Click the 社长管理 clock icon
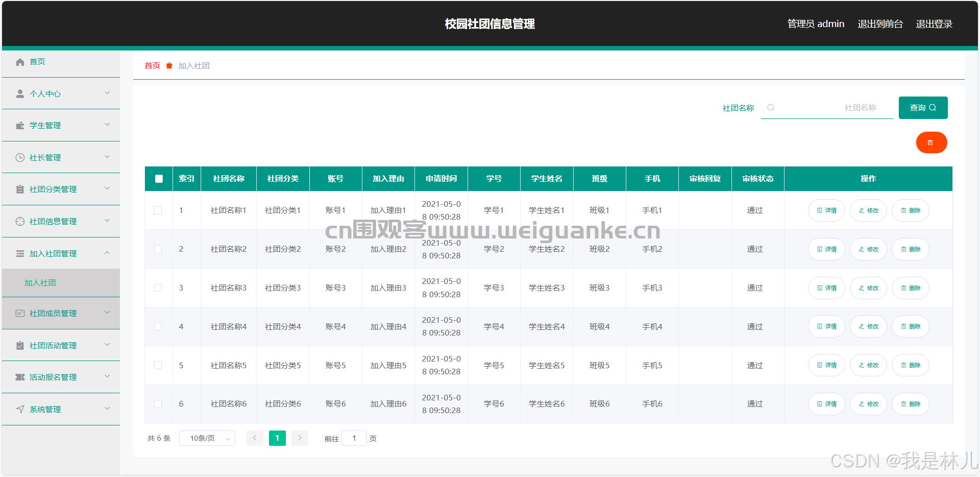 point(20,157)
